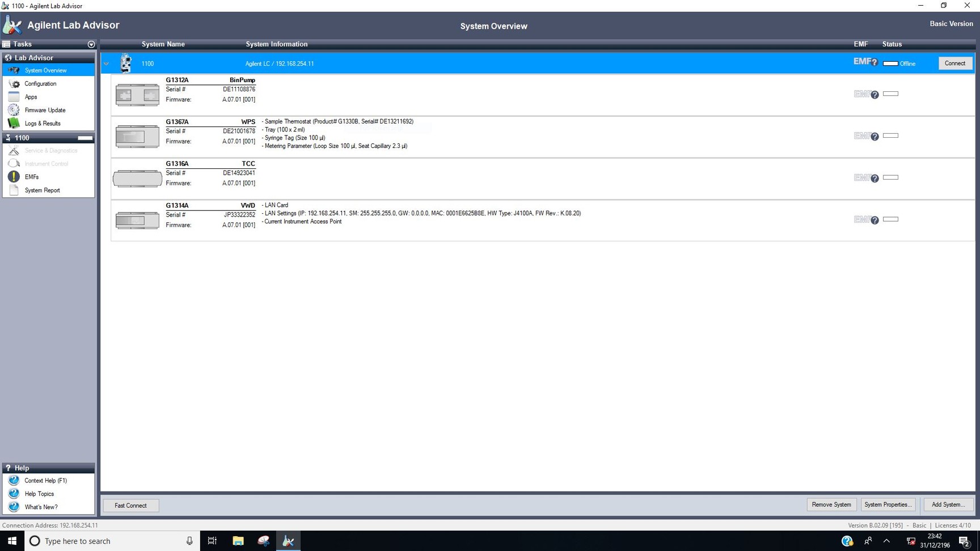Click the Remove System button

[x=831, y=505]
